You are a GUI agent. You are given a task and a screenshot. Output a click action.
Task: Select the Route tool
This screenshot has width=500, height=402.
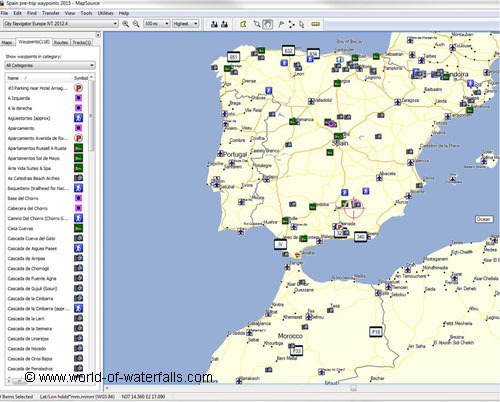coord(292,24)
